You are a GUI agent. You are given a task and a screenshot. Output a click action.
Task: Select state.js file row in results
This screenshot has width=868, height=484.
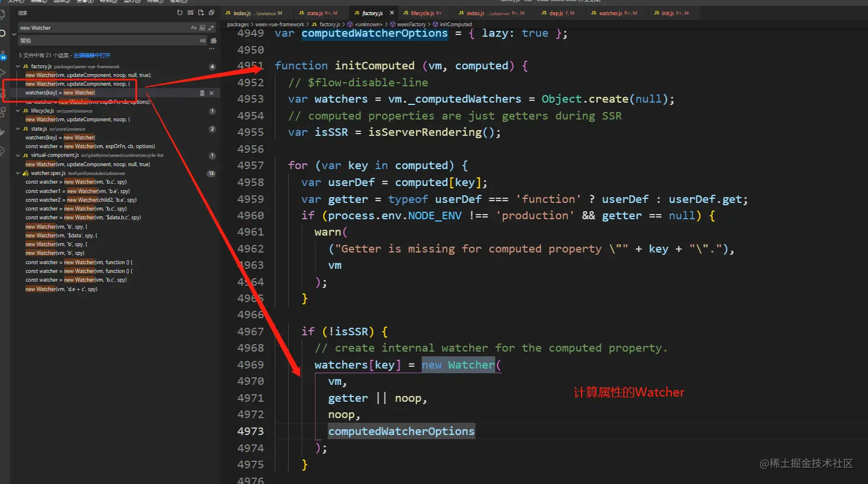[115, 129]
